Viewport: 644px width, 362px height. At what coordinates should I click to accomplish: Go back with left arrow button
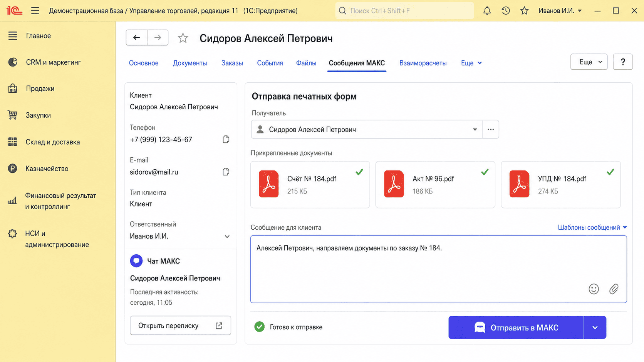click(136, 37)
